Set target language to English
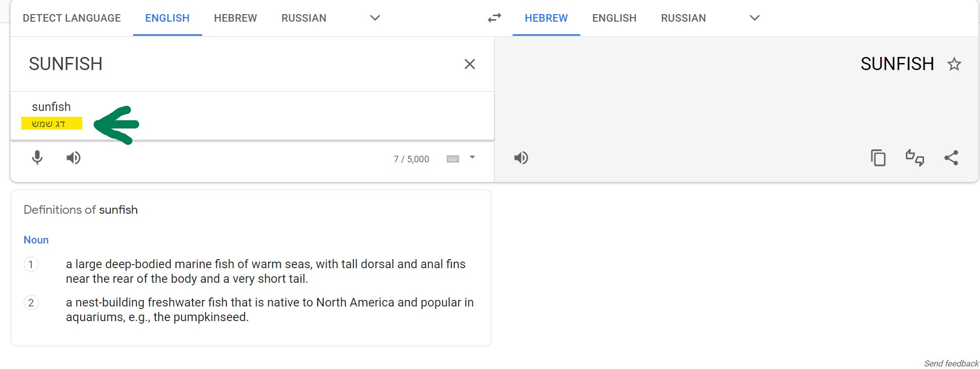The width and height of the screenshot is (980, 369). (614, 18)
